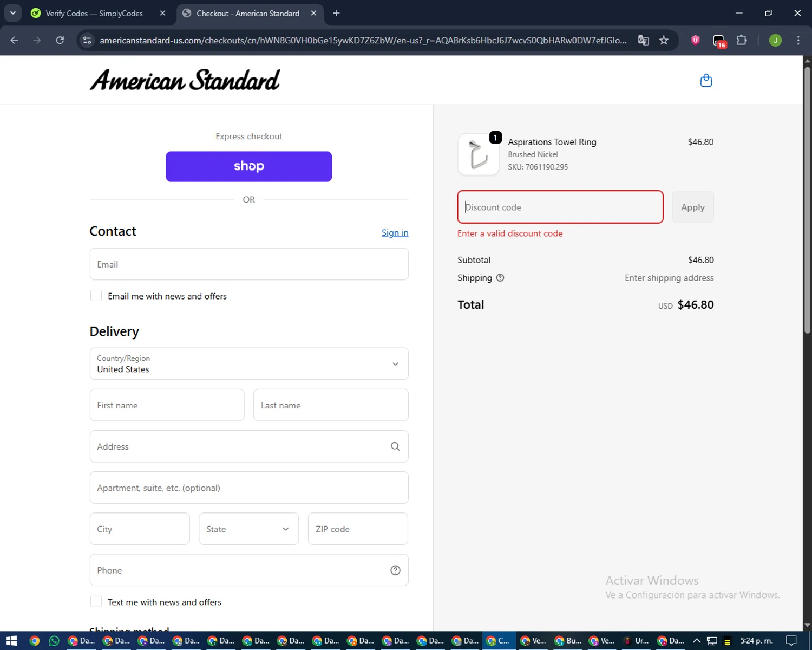
Task: Click the Discount code field
Action: coord(560,207)
